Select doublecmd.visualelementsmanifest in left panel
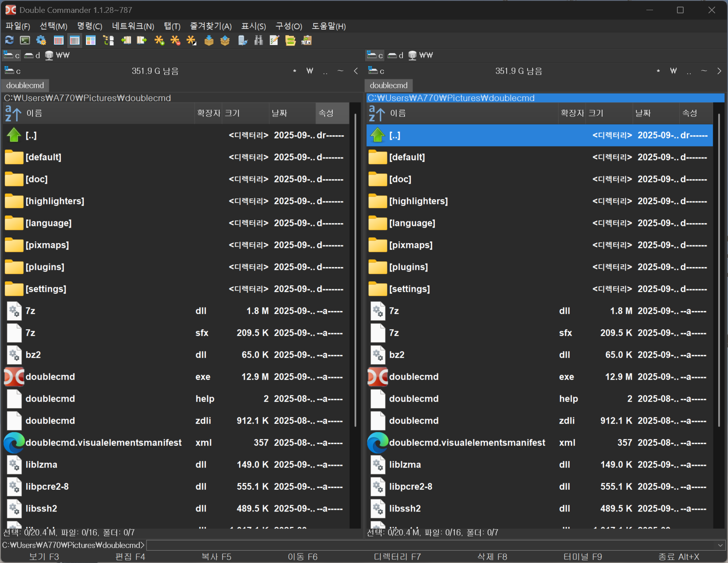 176,443
